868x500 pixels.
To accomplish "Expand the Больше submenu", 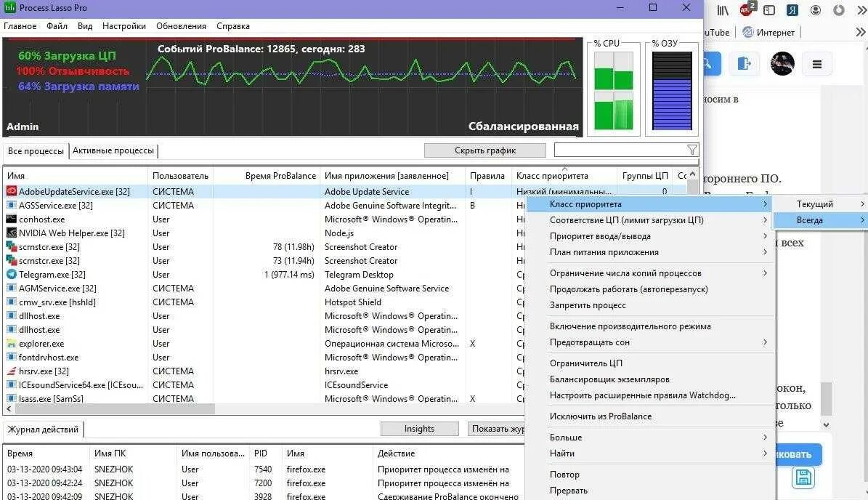I will [x=650, y=437].
